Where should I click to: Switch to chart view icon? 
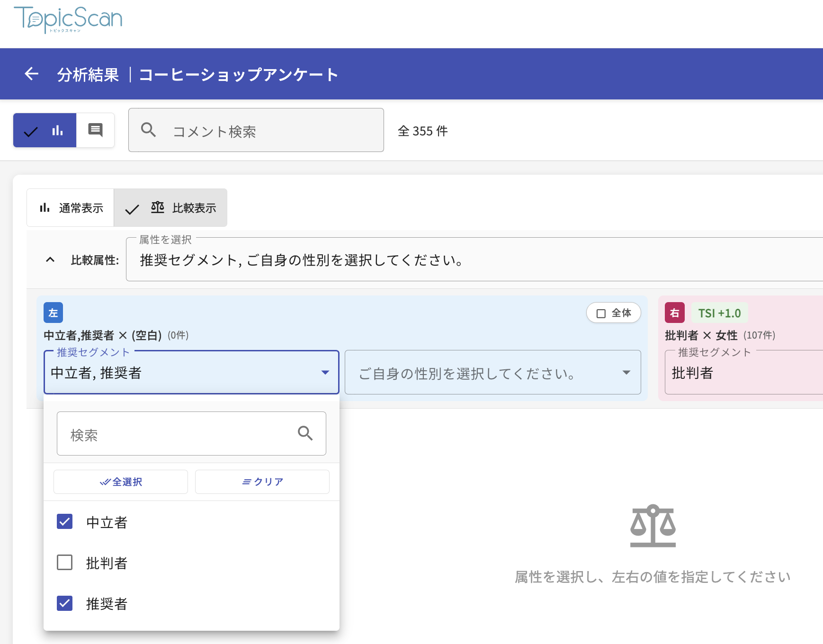tap(57, 130)
